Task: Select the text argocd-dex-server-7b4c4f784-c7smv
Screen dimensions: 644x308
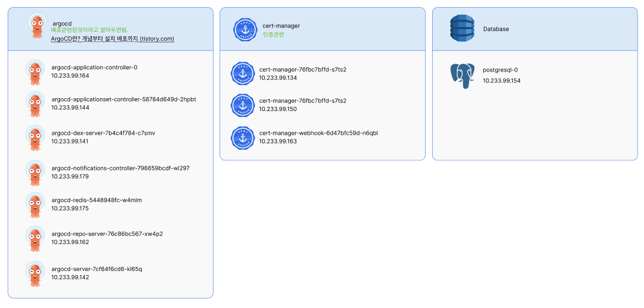Action: tap(104, 133)
